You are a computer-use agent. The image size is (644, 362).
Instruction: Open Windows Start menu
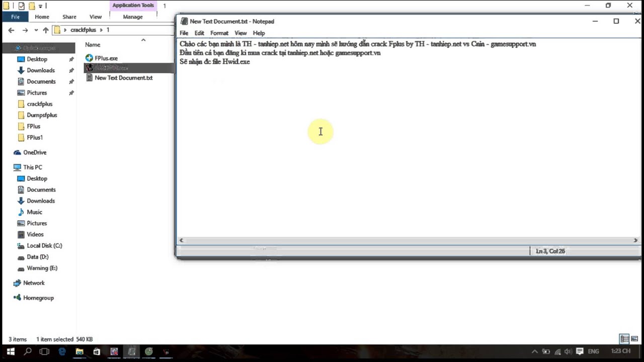(x=11, y=352)
